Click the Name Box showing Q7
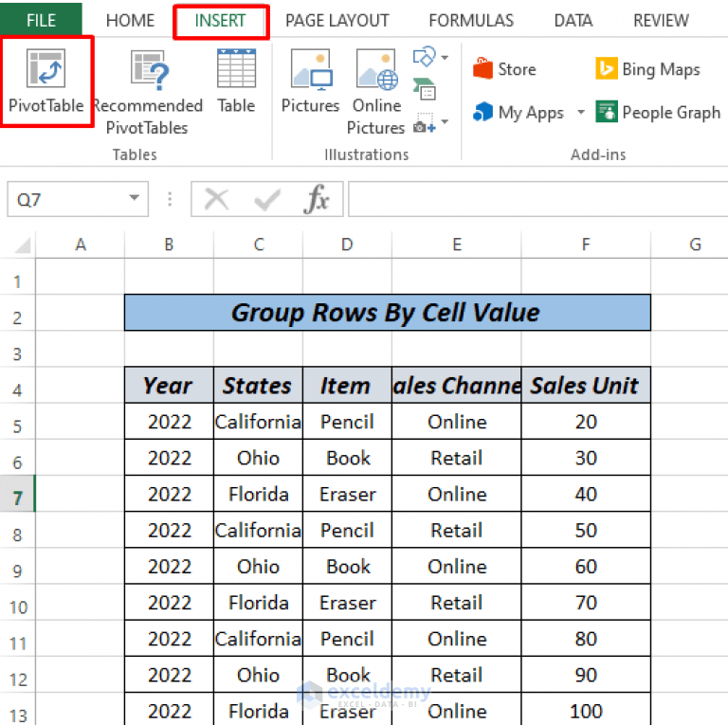728x725 pixels. coord(78,199)
